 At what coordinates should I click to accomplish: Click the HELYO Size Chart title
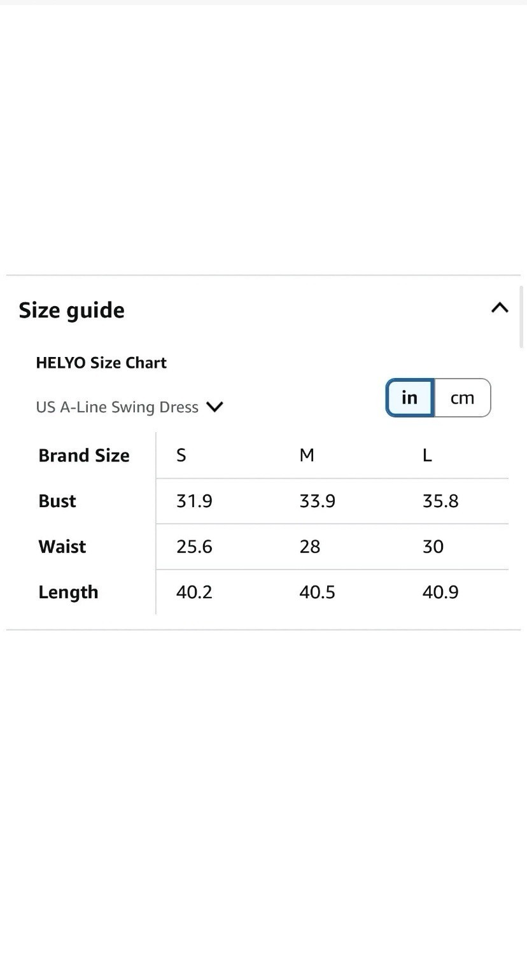point(101,363)
